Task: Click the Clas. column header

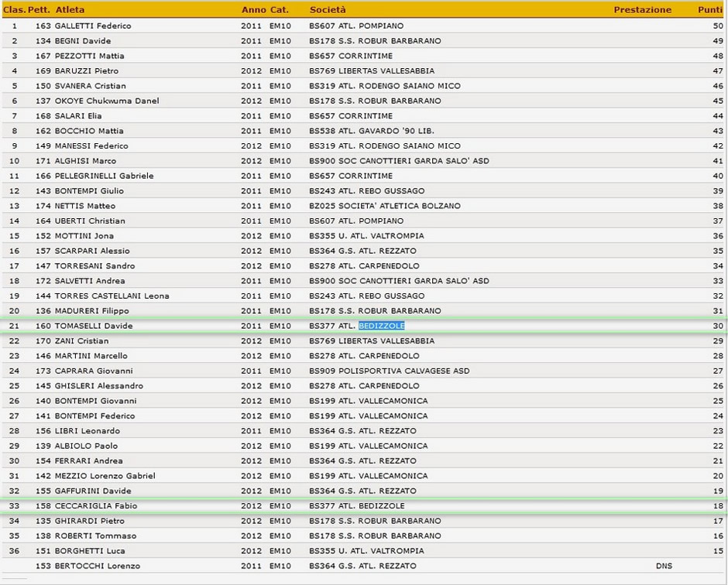Action: tap(15, 10)
